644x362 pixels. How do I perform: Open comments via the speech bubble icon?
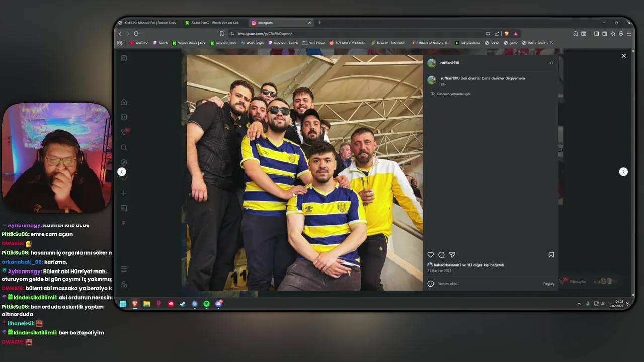[441, 255]
